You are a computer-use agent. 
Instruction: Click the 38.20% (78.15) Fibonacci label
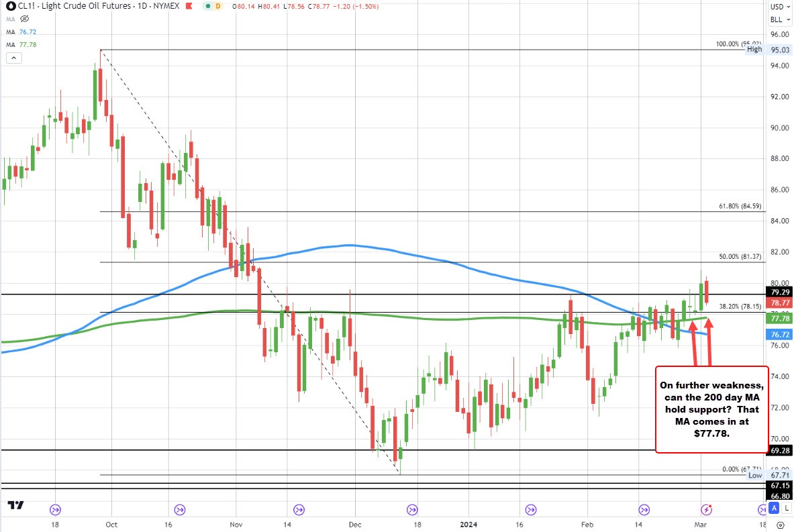(740, 307)
